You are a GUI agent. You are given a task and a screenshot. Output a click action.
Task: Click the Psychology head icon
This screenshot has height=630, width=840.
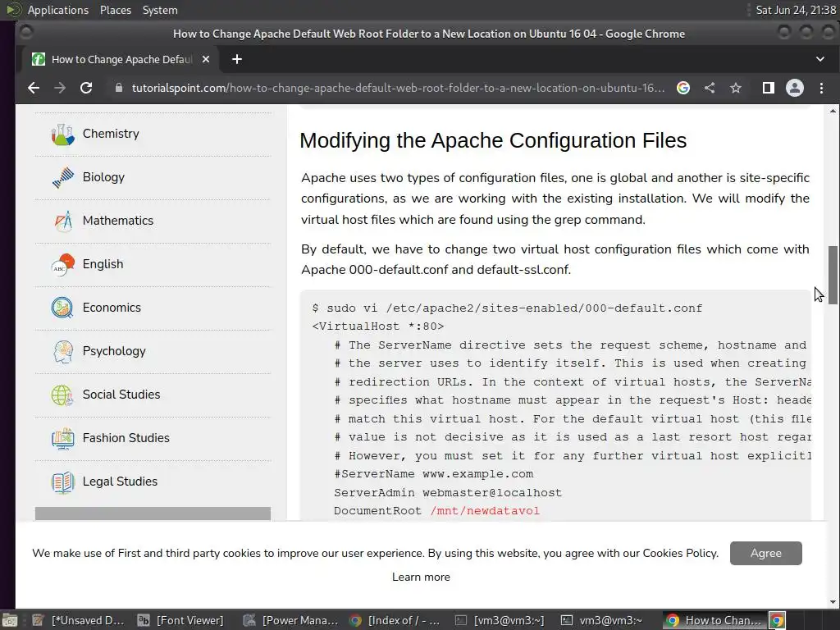click(x=62, y=351)
